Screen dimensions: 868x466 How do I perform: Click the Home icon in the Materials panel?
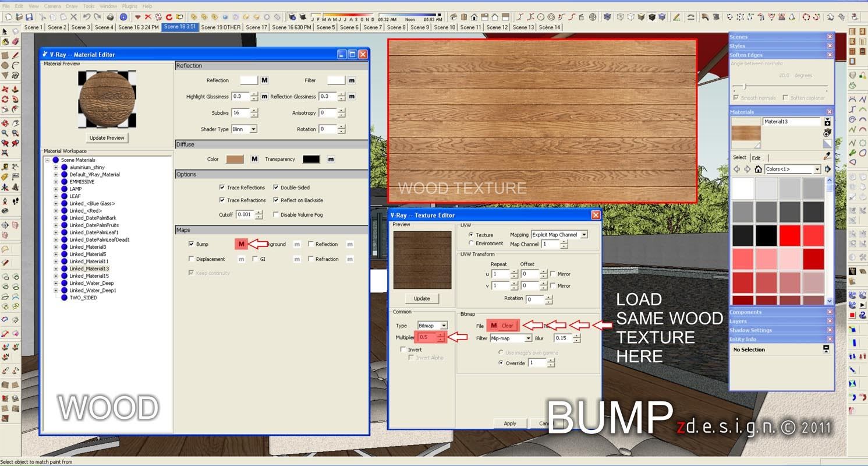(758, 169)
